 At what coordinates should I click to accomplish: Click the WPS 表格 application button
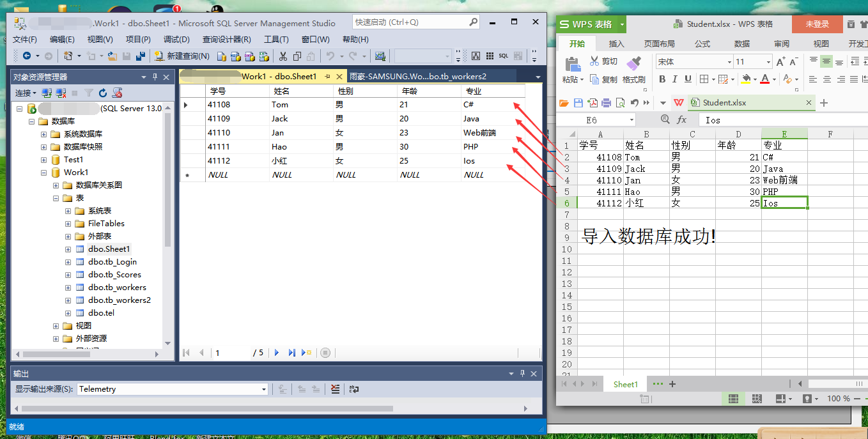[591, 24]
